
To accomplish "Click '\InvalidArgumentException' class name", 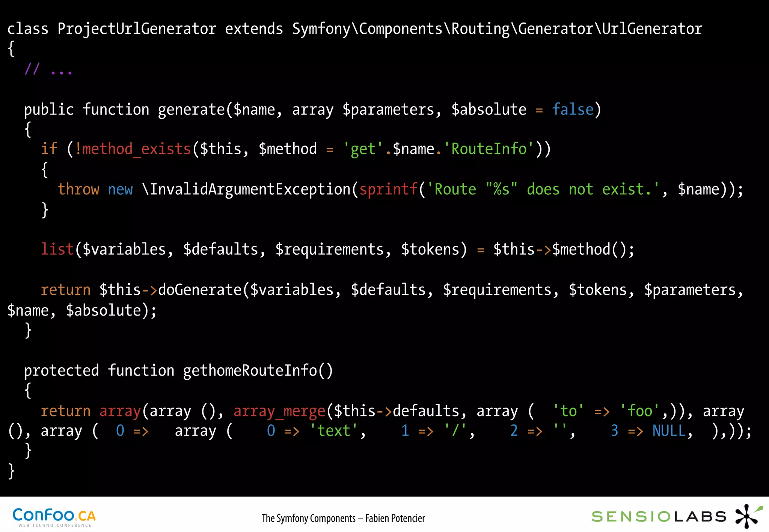I will pyautogui.click(x=246, y=189).
